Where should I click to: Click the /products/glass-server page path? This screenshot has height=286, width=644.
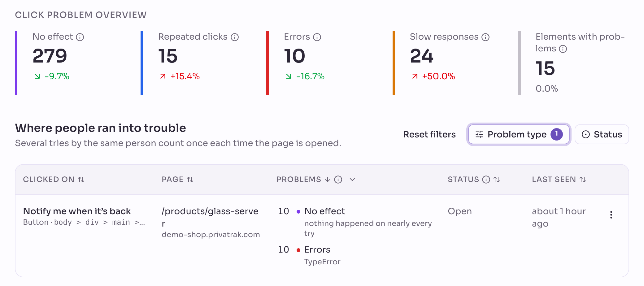pyautogui.click(x=210, y=217)
